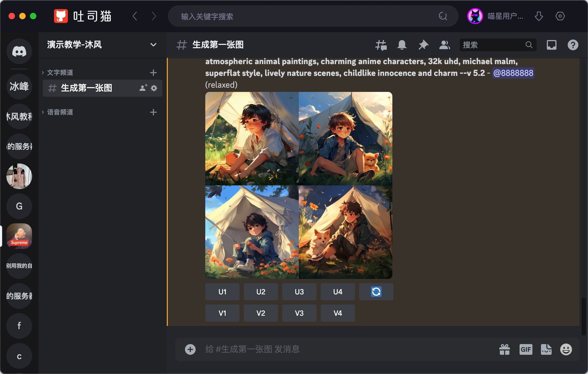Expand the 演示教学-沐风 server dropdown
This screenshot has width=588, height=374.
click(153, 45)
